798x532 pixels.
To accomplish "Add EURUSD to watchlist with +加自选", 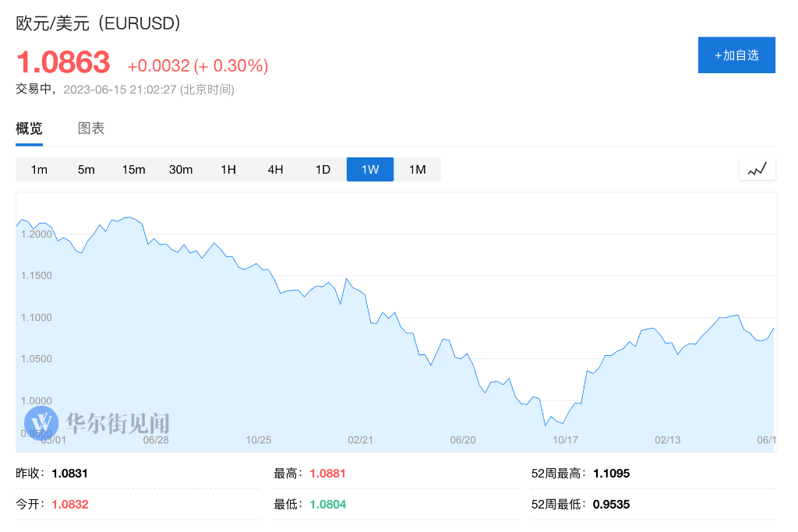I will pos(736,55).
